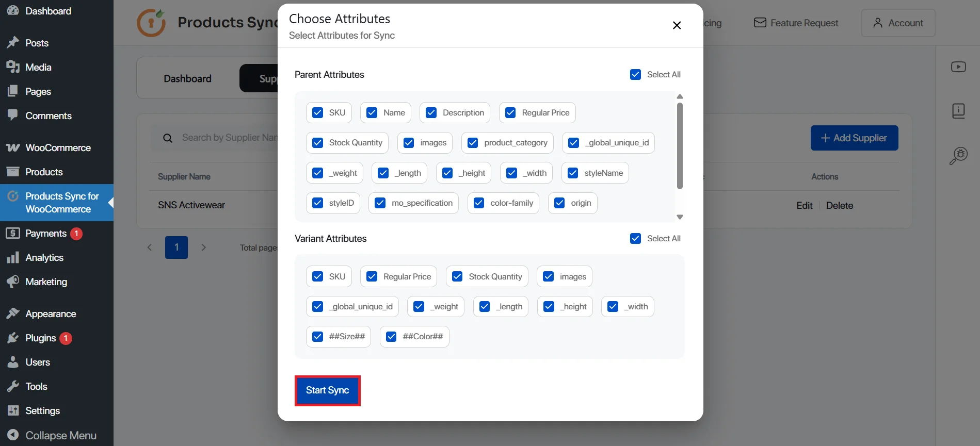Switch to the Dashboard tab
The height and width of the screenshot is (446, 980).
click(x=187, y=78)
